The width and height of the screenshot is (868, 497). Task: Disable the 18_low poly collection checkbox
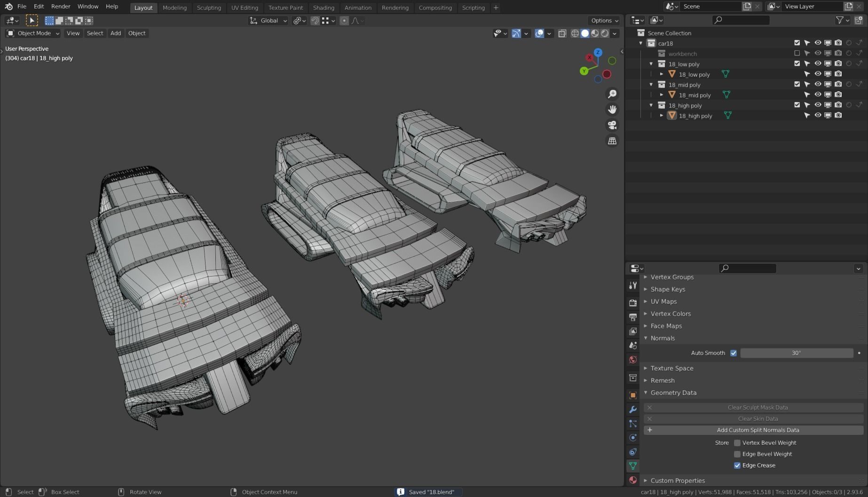[797, 64]
